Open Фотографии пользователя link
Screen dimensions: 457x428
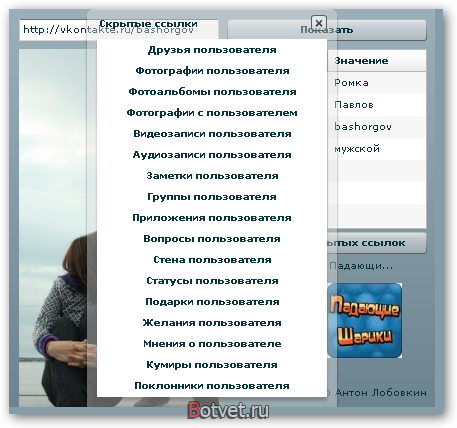[212, 71]
